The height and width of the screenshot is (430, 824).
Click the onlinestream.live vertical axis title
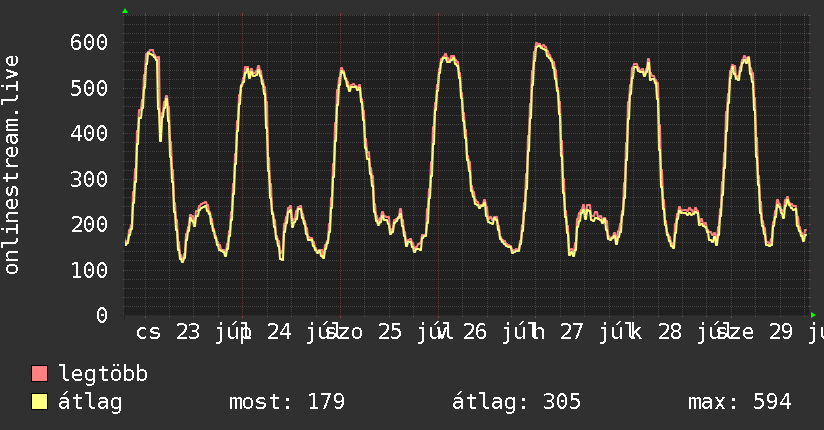(11, 165)
